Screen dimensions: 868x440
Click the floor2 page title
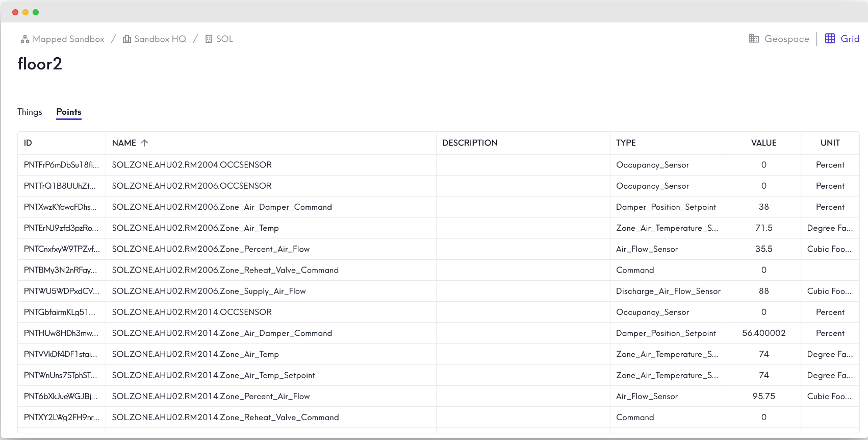(40, 64)
